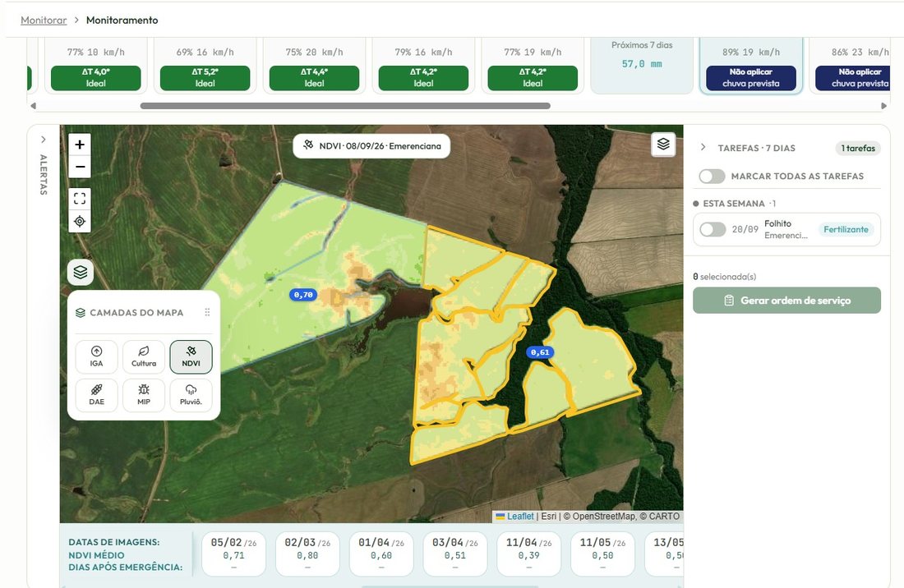This screenshot has width=904, height=588.
Task: Open the Leaflet attribution link
Action: pos(520,516)
